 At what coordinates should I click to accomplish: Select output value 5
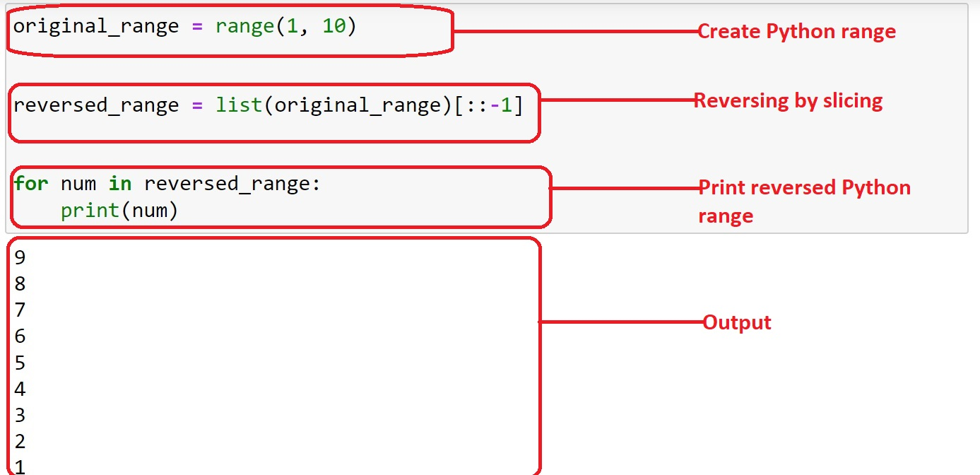(x=20, y=363)
